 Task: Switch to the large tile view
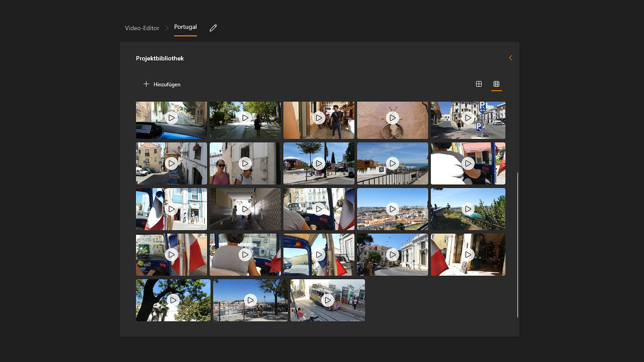pyautogui.click(x=479, y=84)
